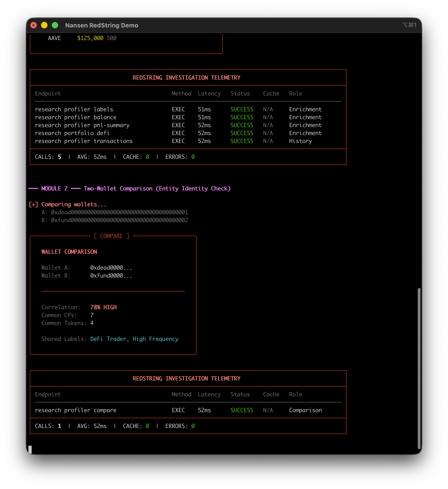Click the Comparison role cell
The width and height of the screenshot is (448, 489).
pyautogui.click(x=305, y=410)
